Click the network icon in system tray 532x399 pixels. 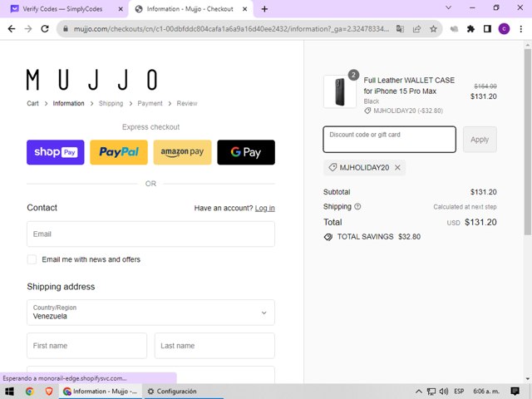[x=431, y=392]
